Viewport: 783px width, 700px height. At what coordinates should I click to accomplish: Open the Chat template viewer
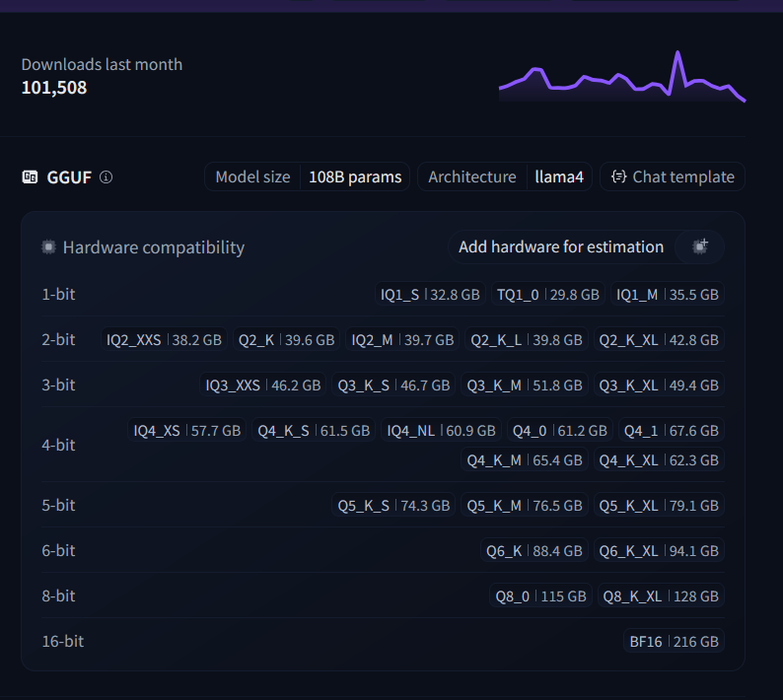point(673,176)
